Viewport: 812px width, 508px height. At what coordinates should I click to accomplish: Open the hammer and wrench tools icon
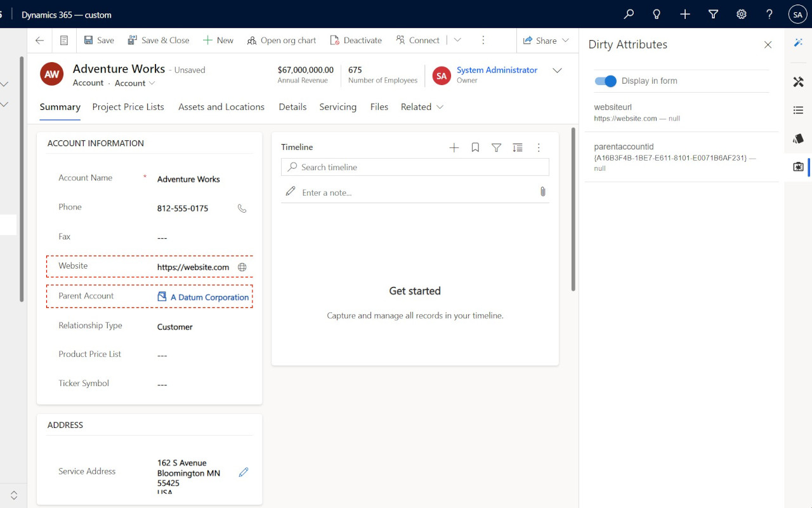798,82
